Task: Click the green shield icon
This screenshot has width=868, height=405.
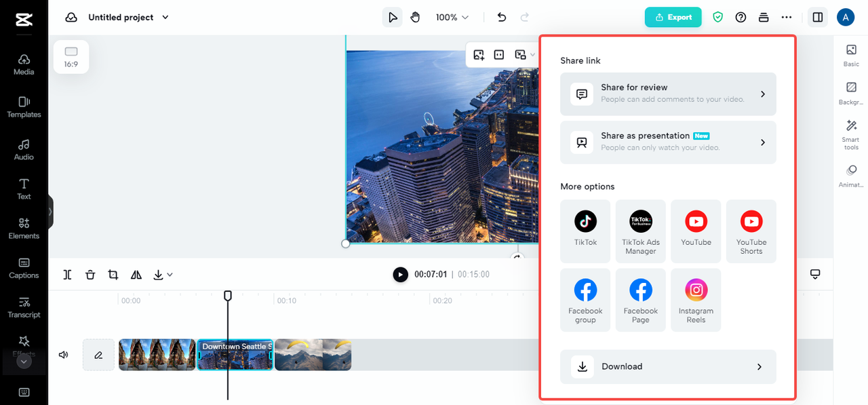Action: [x=717, y=17]
